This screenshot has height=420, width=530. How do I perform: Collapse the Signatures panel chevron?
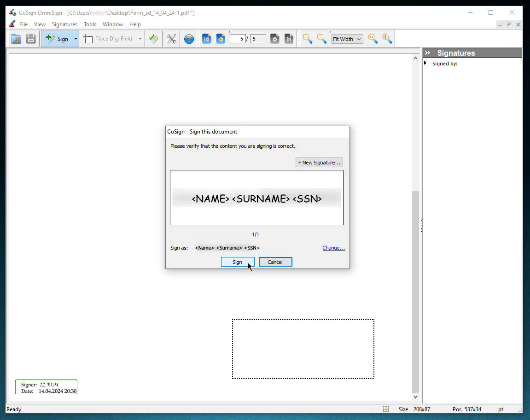click(428, 53)
